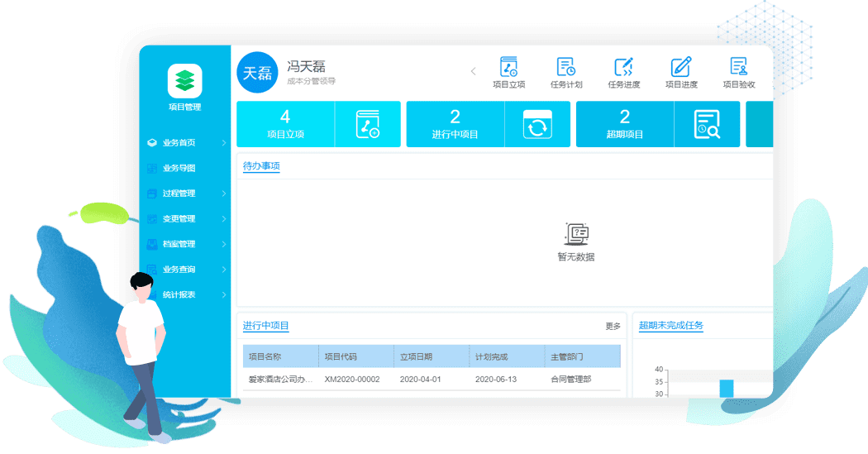Click the 天磊 user avatar
Image resolution: width=868 pixels, height=454 pixels.
[x=255, y=73]
